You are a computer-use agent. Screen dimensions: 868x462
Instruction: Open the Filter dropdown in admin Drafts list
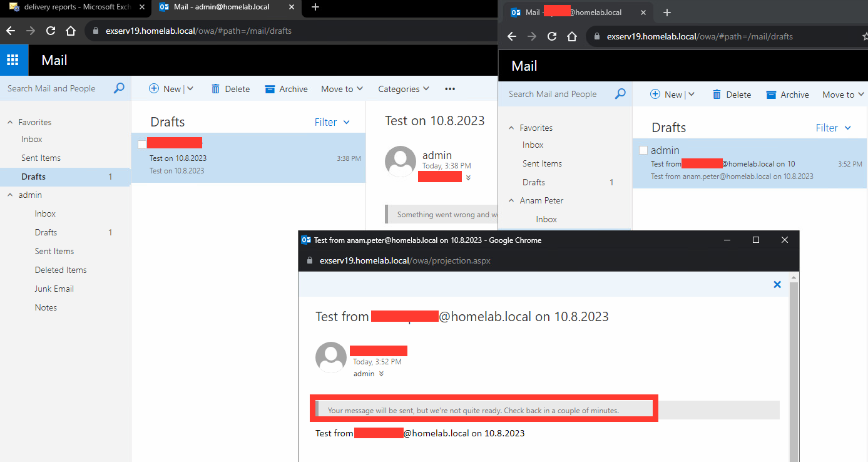coord(332,122)
